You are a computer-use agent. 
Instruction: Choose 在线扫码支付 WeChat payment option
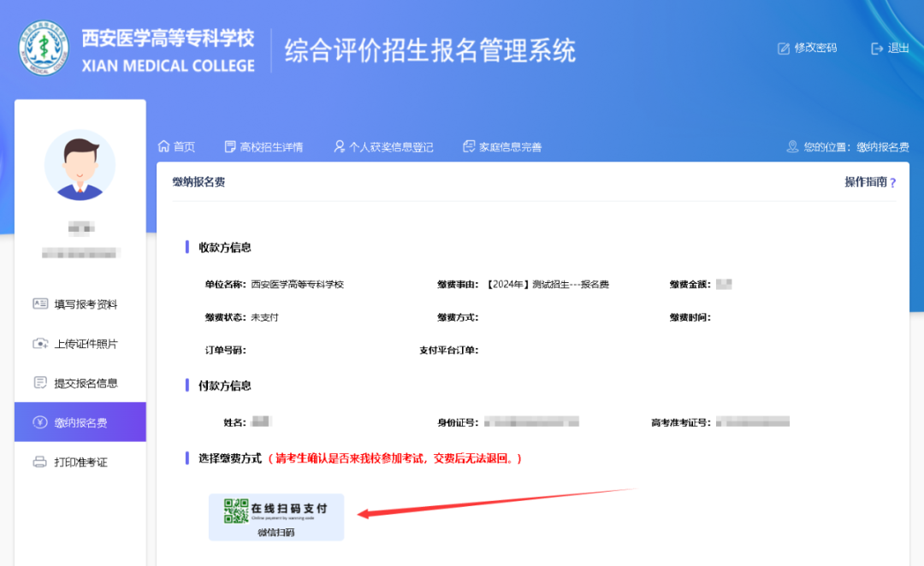[x=276, y=516]
